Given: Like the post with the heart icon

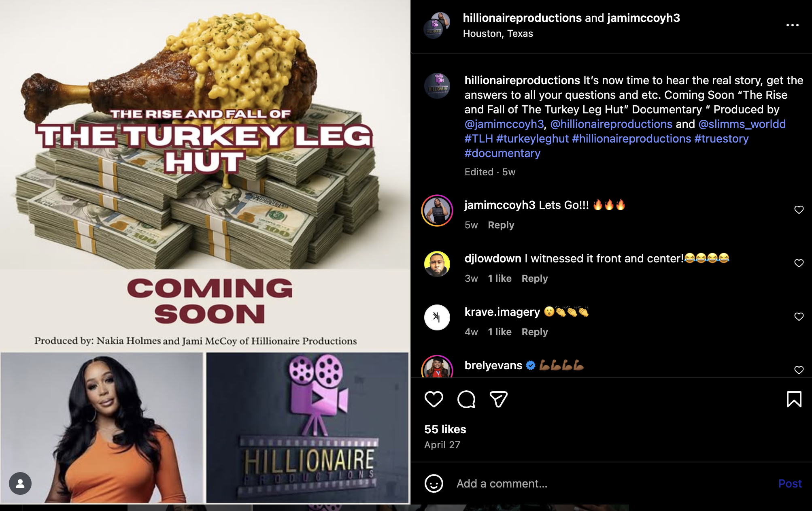Looking at the screenshot, I should pyautogui.click(x=434, y=399).
